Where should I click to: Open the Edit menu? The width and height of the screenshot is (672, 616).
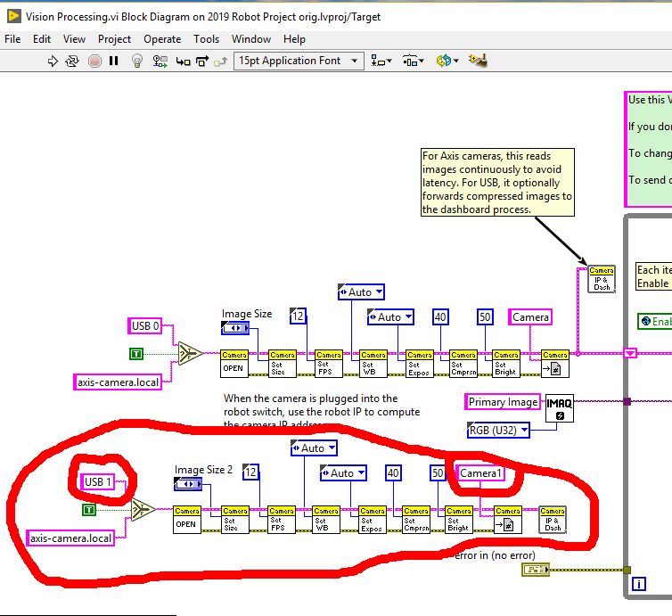tap(42, 39)
